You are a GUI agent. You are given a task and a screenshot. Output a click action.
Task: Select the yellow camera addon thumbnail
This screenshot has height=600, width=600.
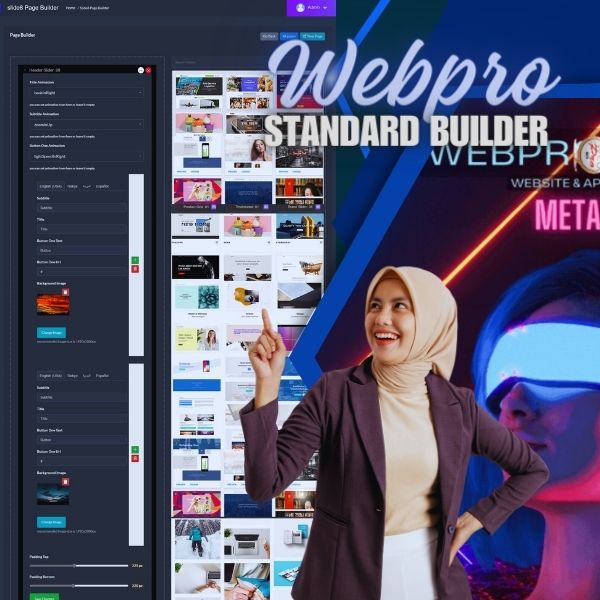(x=247, y=296)
